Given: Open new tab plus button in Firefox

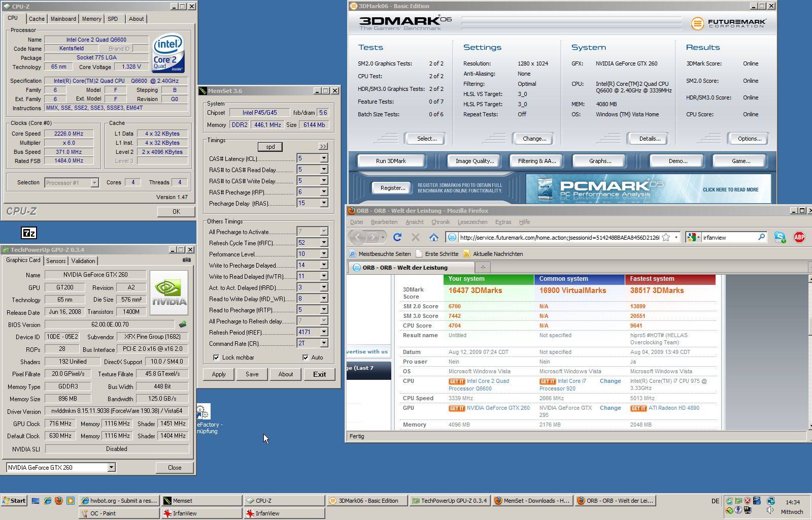Looking at the screenshot, I should point(483,267).
